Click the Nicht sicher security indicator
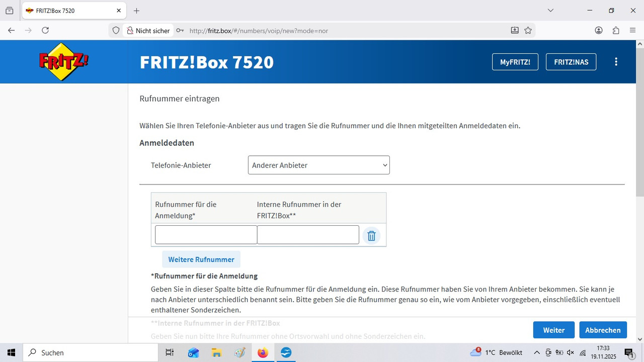The width and height of the screenshot is (644, 362). coord(148,31)
